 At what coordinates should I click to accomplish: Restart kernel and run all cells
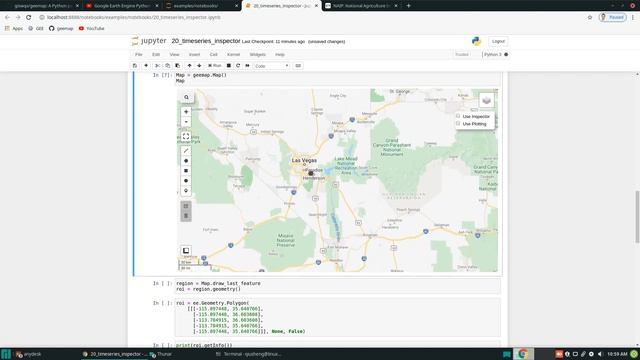(x=247, y=66)
